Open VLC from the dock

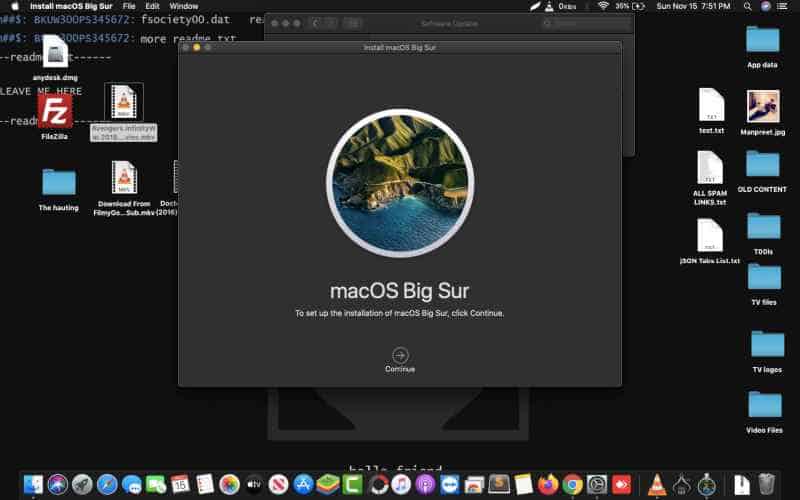[x=657, y=484]
